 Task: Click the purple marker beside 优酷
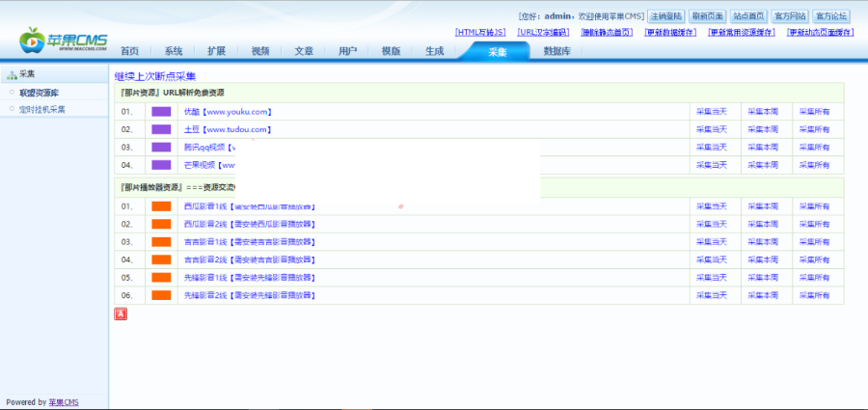[161, 112]
